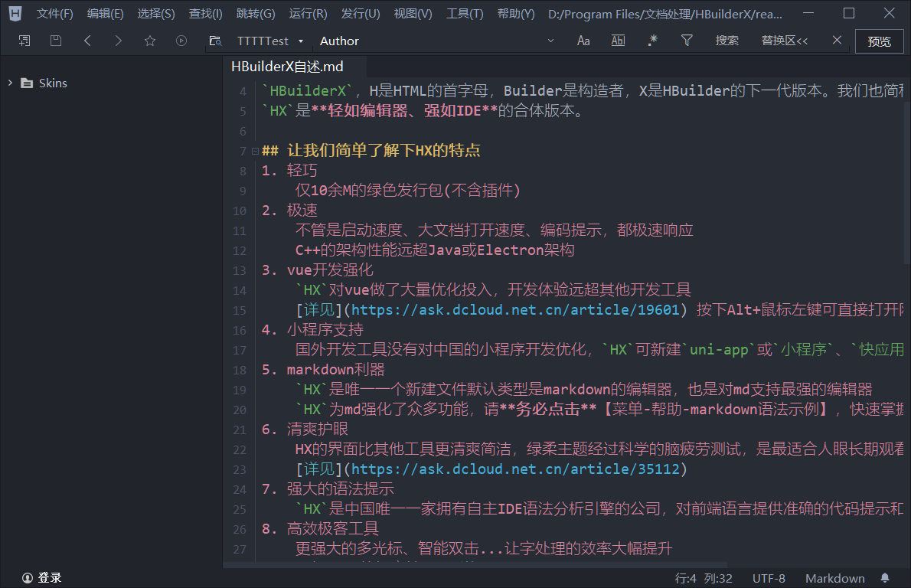Click line number 10 in gutter
Screen dimensions: 911x588
(x=240, y=211)
